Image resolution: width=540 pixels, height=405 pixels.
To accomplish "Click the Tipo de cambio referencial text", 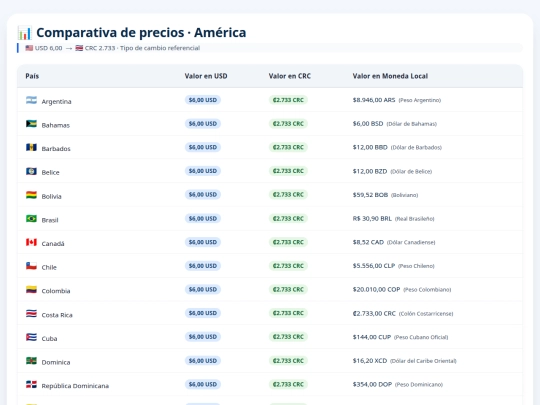I will [x=160, y=48].
